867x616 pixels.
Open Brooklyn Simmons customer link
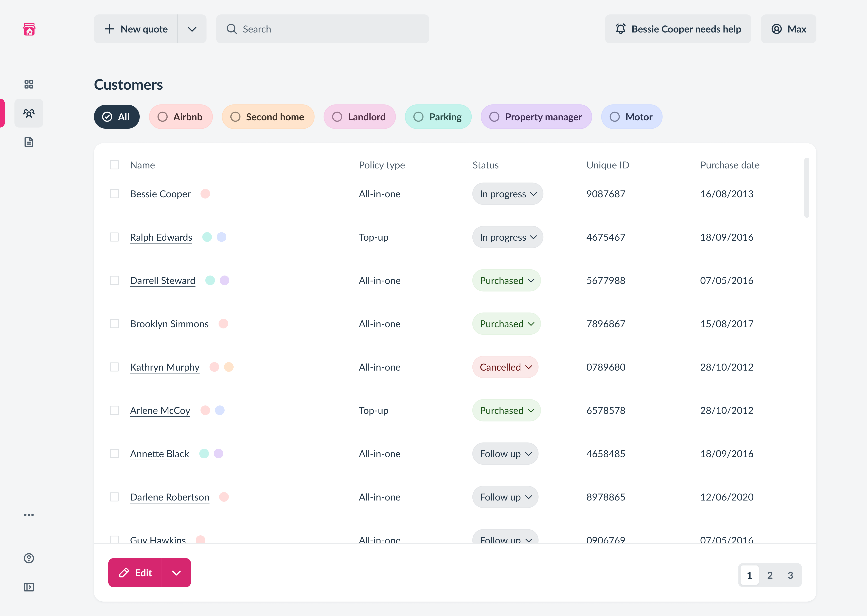tap(169, 324)
